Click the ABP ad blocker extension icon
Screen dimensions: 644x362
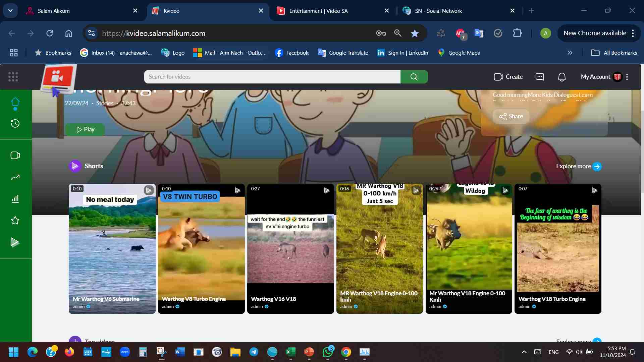click(461, 34)
